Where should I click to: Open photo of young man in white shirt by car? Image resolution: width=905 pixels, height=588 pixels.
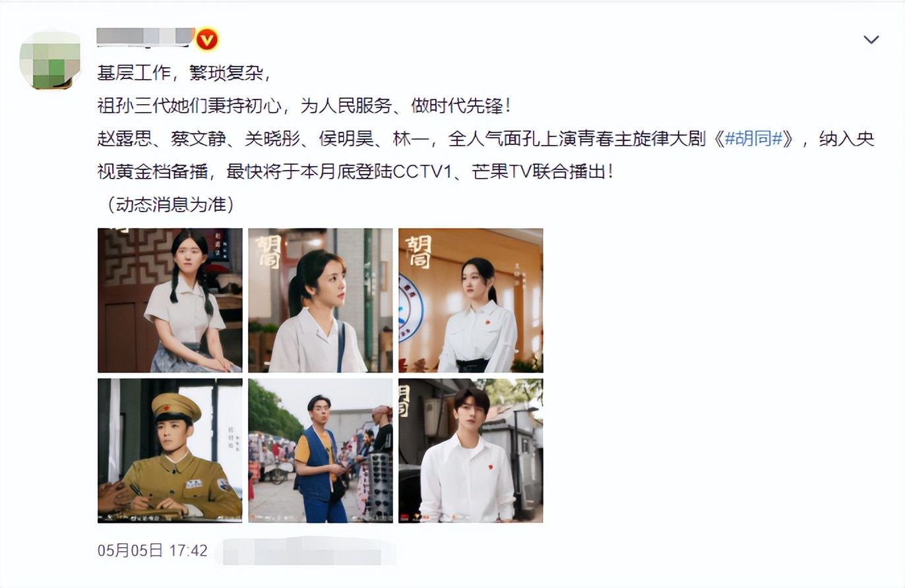point(471,451)
